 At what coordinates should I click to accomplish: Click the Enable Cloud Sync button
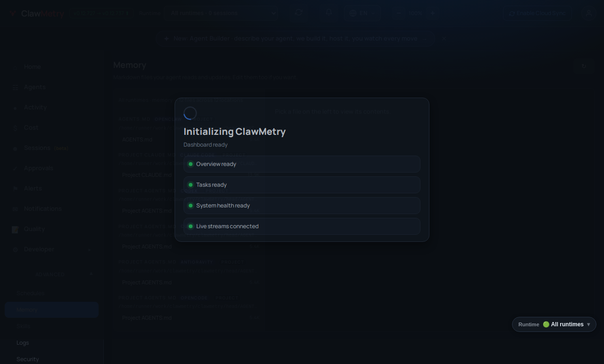(537, 13)
